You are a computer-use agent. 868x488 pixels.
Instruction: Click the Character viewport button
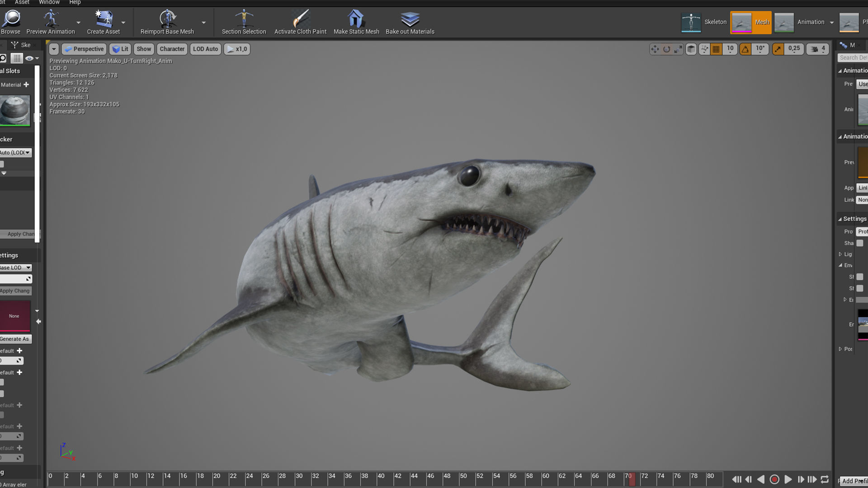click(x=172, y=49)
